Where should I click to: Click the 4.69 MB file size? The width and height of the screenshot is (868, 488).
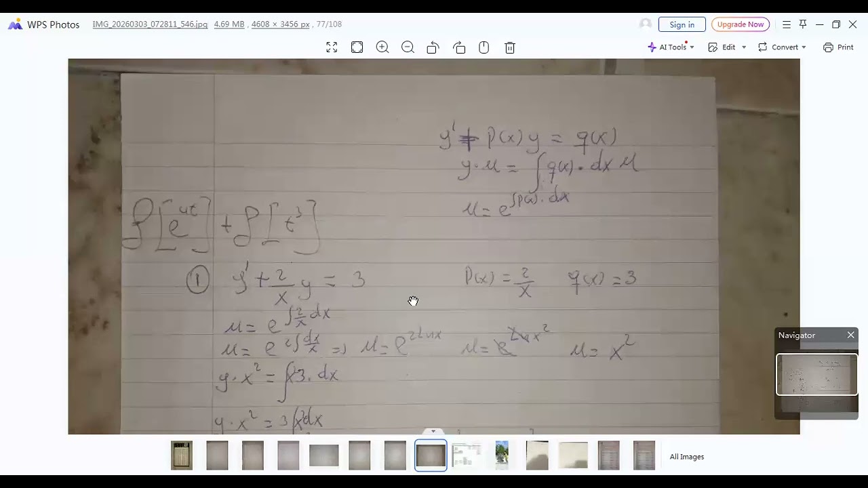229,24
